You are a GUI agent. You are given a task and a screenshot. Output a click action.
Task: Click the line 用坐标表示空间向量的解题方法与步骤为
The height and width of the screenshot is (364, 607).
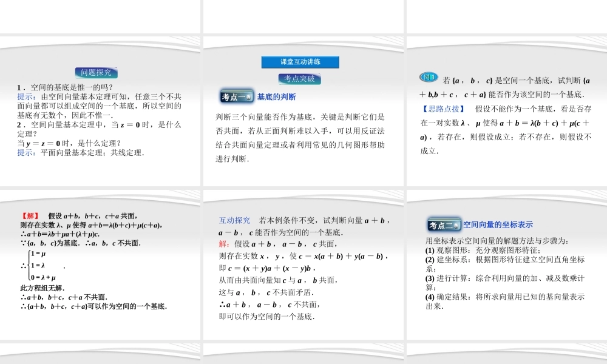click(x=497, y=241)
